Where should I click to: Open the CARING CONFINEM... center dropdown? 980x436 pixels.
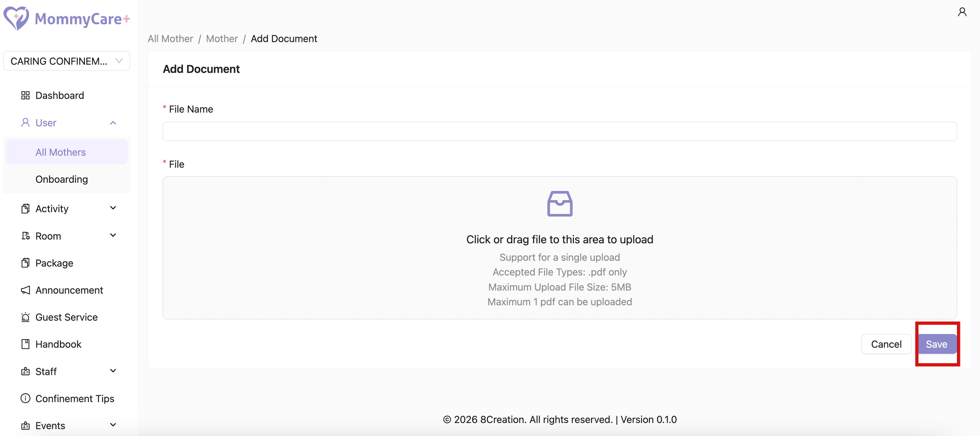[x=66, y=61]
